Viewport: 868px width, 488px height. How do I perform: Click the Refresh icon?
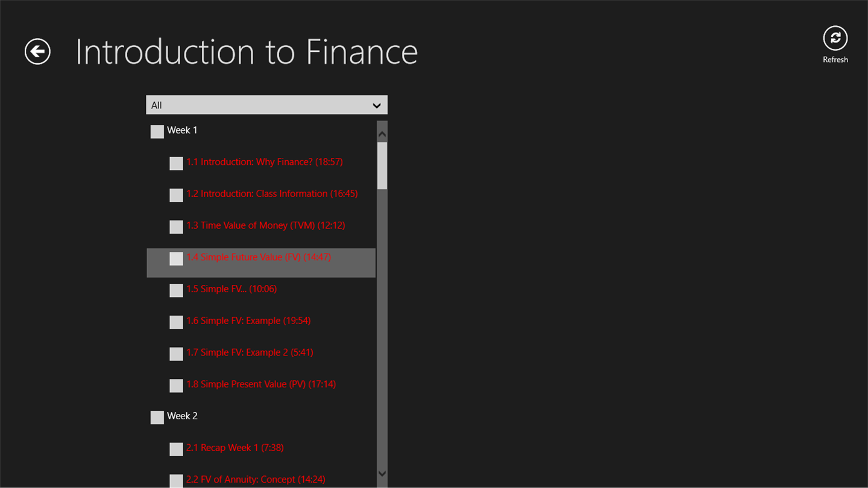(x=835, y=39)
